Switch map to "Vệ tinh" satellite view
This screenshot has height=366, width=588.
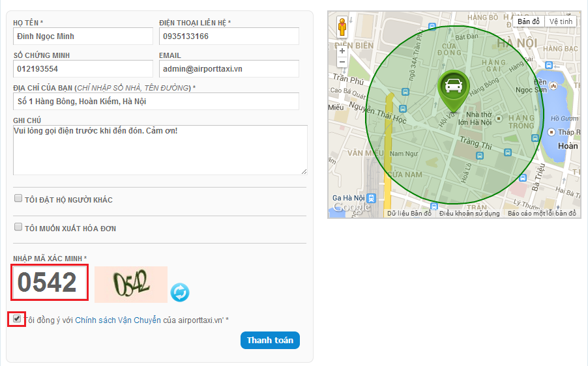tap(561, 21)
